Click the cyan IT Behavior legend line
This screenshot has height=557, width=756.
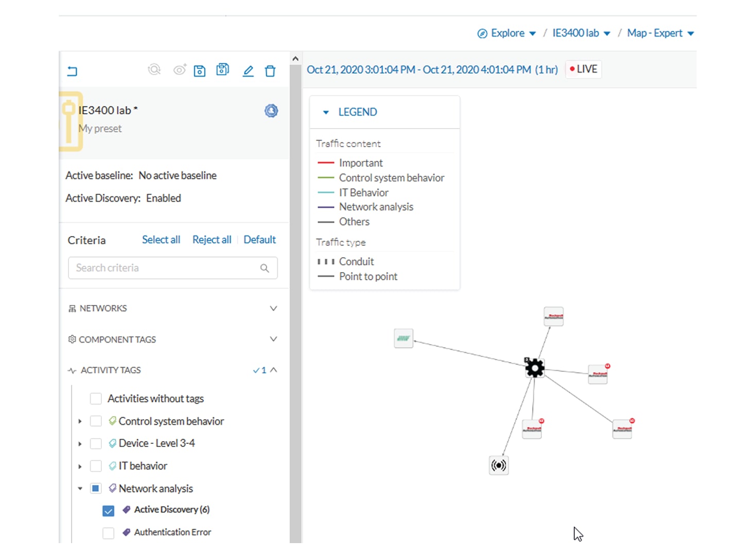(x=326, y=192)
